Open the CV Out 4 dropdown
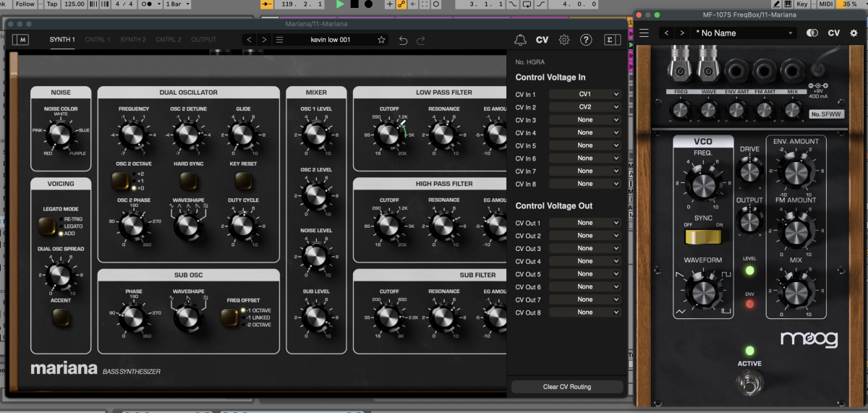868x413 pixels. pos(585,261)
